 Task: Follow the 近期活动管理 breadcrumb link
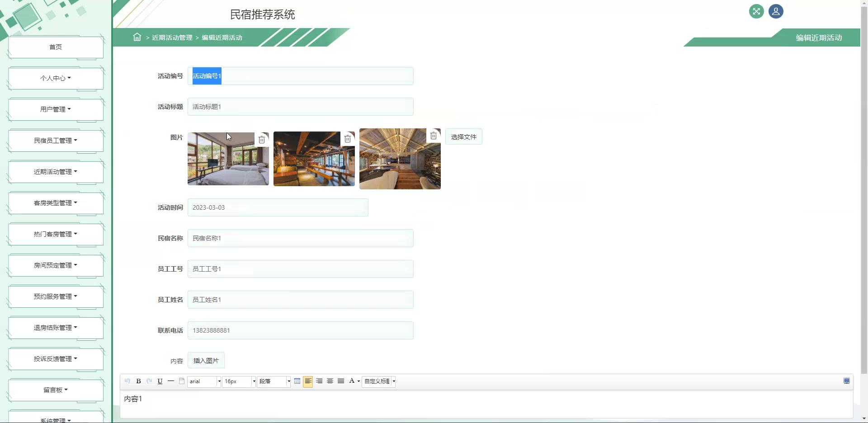[172, 38]
